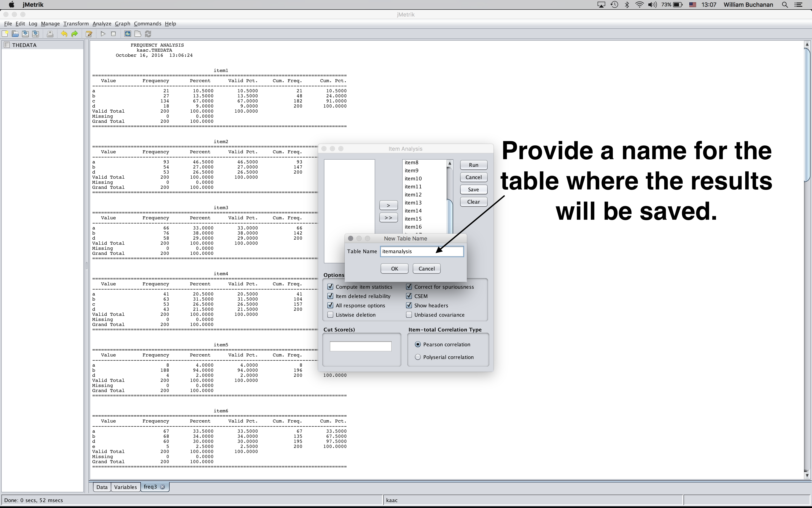The height and width of the screenshot is (508, 812).
Task: Open the Manage menu
Action: 50,23
